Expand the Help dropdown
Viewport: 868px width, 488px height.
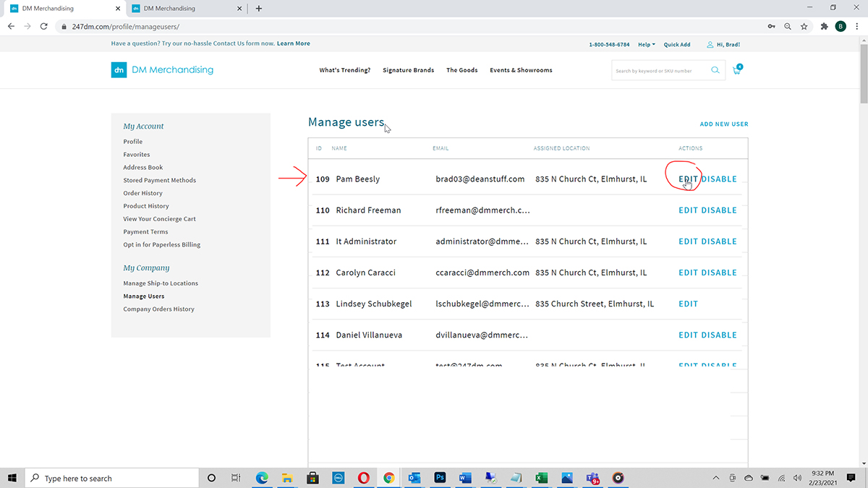(x=647, y=44)
